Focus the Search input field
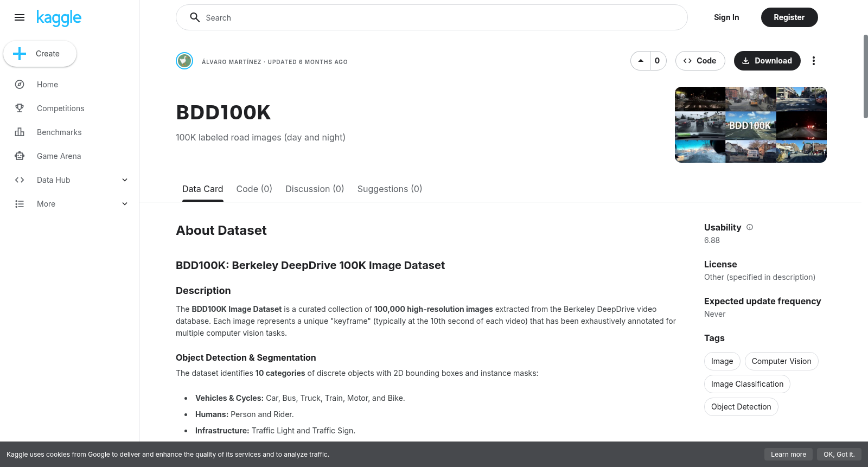The image size is (868, 467). pos(432,17)
